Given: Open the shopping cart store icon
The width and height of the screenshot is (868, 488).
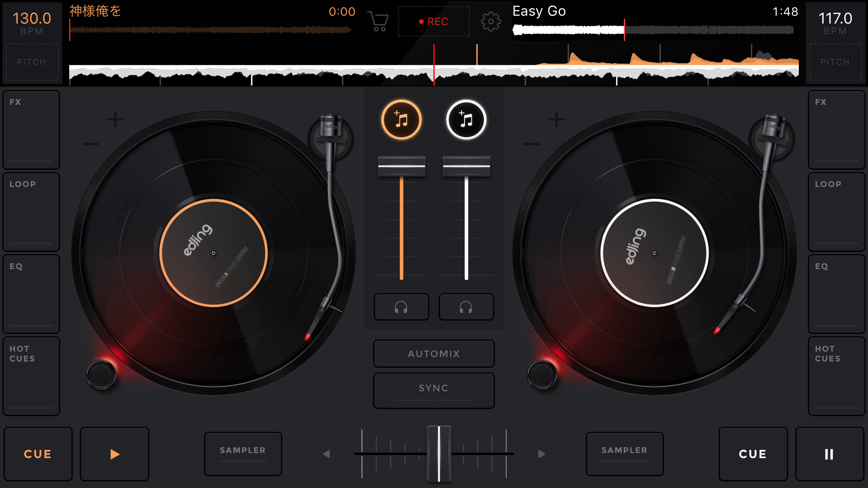Looking at the screenshot, I should 378,21.
